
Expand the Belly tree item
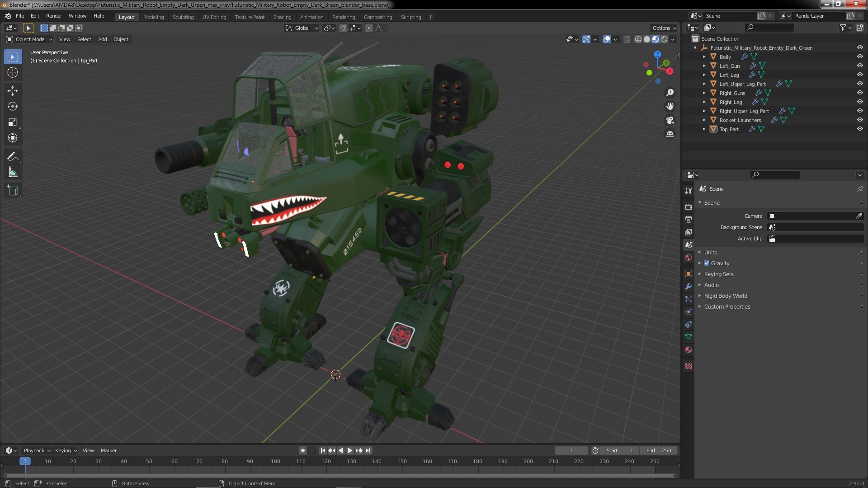point(704,56)
